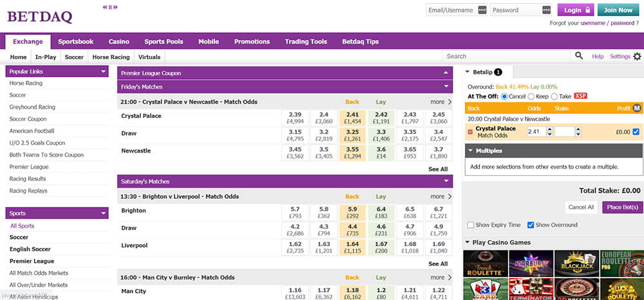Select the Cancel radio for At The Off
This screenshot has height=300, width=644.
point(504,97)
